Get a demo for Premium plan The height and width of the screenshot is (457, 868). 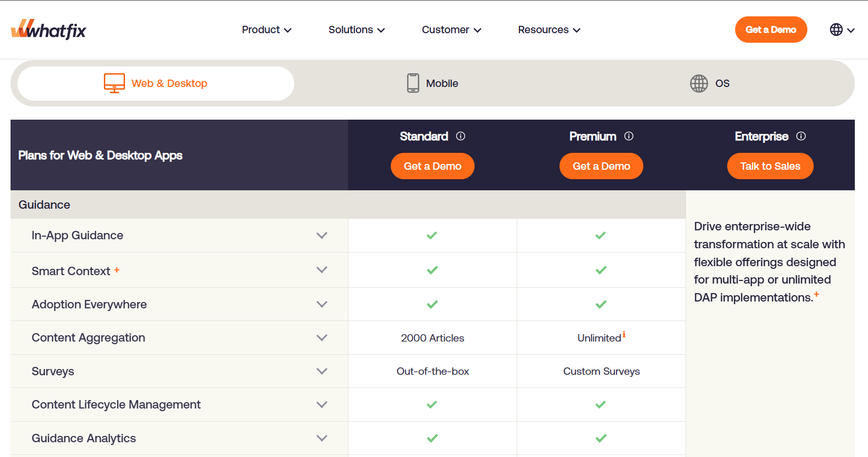601,166
